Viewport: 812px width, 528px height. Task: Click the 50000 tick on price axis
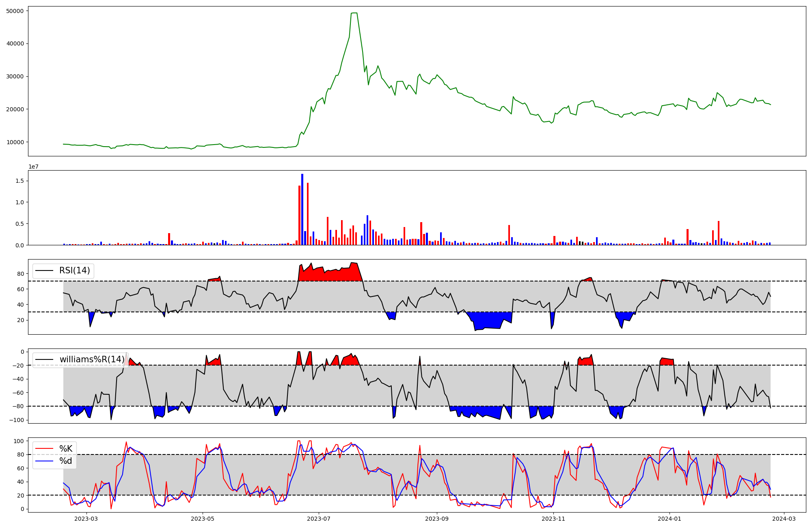point(15,11)
